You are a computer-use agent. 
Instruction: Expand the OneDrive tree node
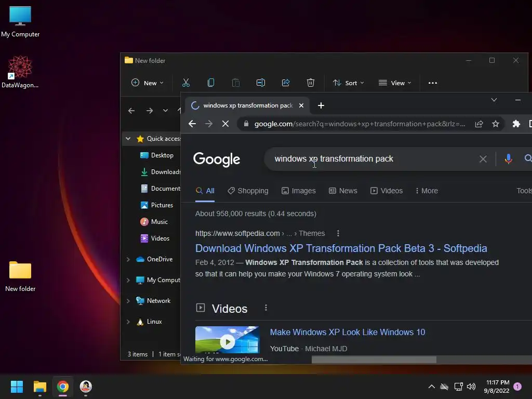(128, 259)
